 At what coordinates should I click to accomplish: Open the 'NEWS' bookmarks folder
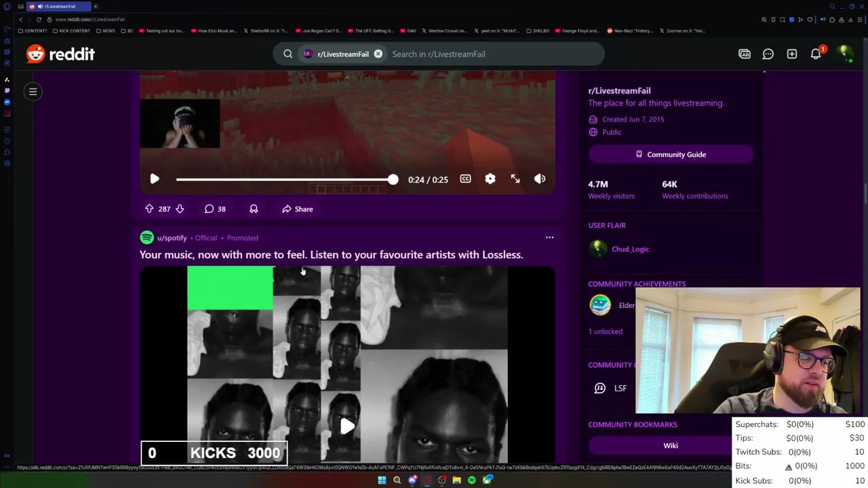(106, 30)
